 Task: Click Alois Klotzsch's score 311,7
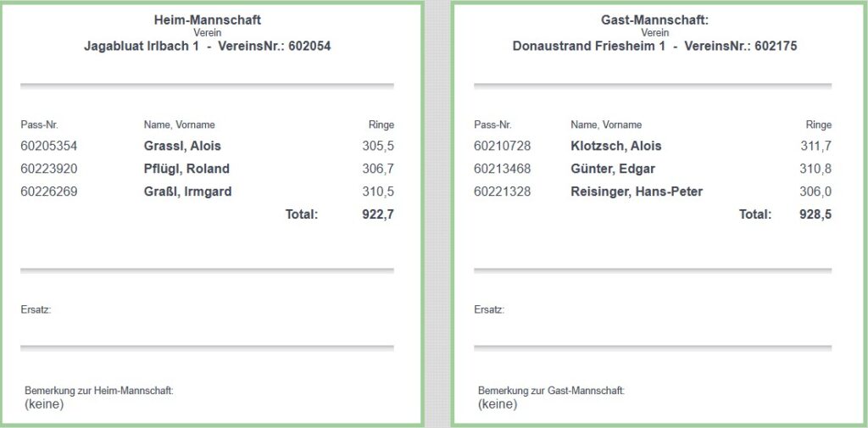(x=815, y=146)
